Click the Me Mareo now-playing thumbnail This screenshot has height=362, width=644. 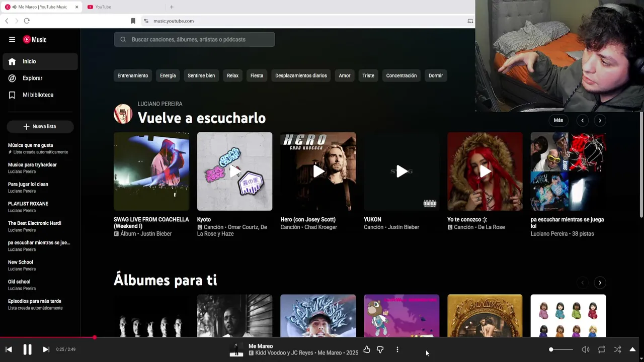click(x=236, y=349)
